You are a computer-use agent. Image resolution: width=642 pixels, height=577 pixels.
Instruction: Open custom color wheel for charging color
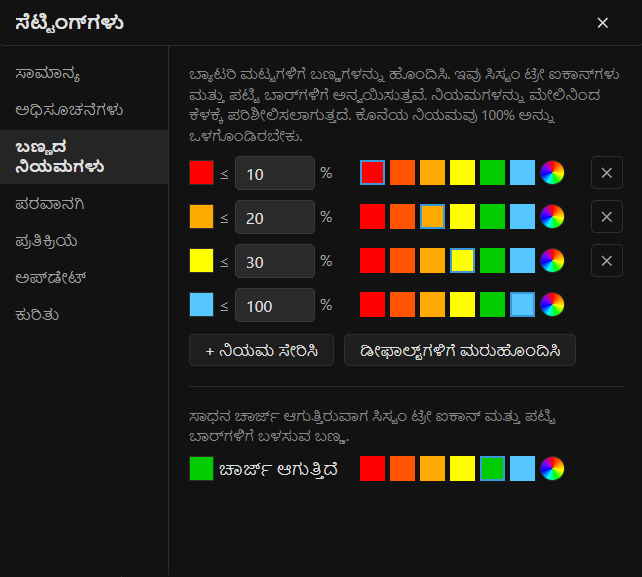pos(552,468)
